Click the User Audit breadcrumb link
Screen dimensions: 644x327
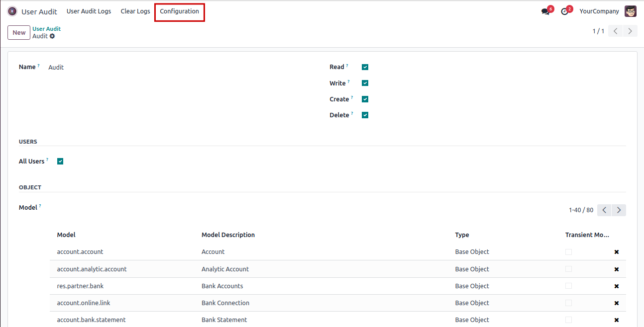[46, 29]
